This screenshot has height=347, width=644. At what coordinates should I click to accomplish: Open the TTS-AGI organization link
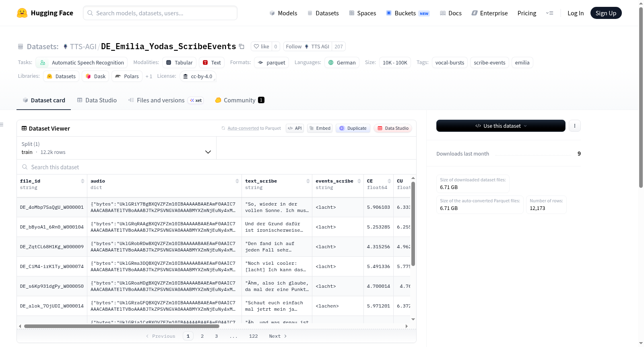(x=83, y=46)
